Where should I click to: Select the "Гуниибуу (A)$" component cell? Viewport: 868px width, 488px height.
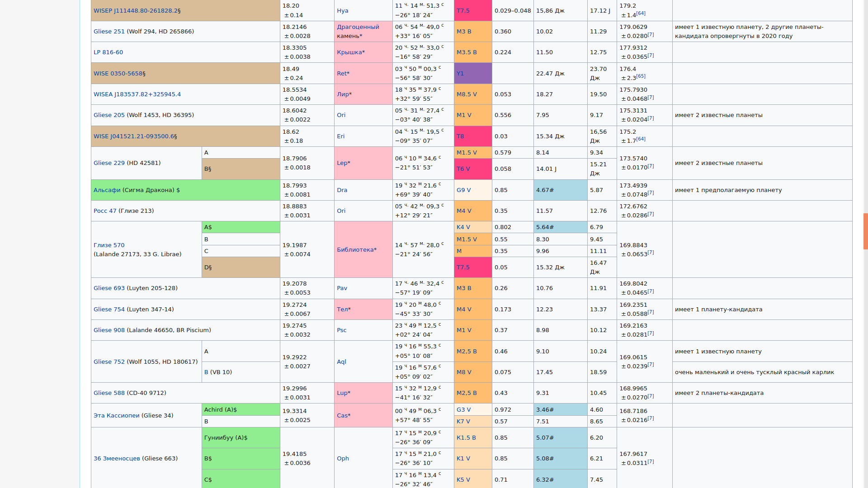(x=241, y=438)
